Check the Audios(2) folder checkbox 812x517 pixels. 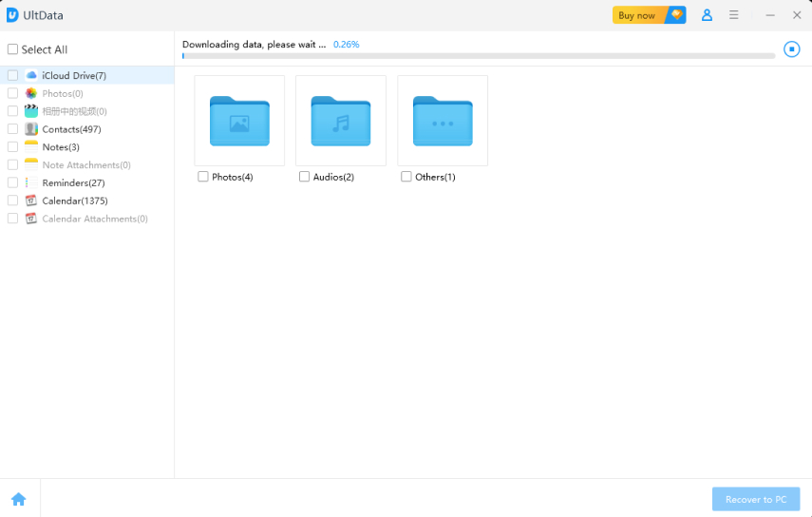tap(304, 177)
